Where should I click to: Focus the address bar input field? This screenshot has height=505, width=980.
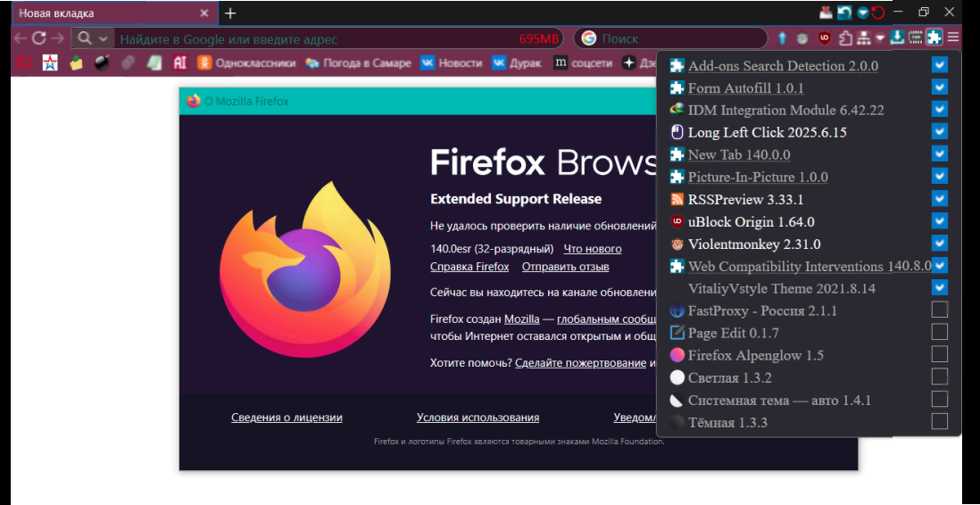316,38
